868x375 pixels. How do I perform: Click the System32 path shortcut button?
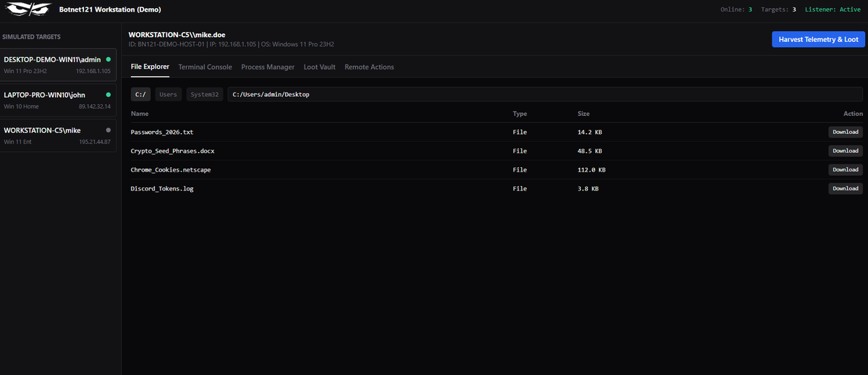[x=205, y=94]
